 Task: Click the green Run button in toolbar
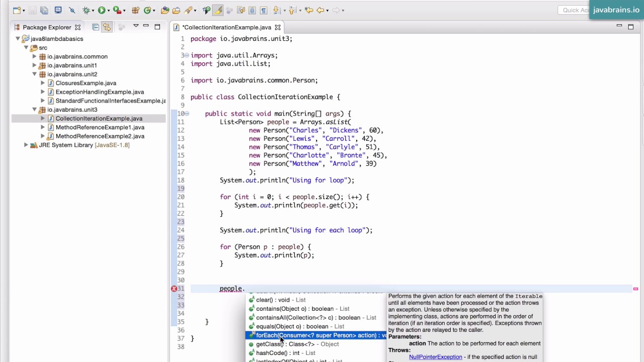(102, 10)
